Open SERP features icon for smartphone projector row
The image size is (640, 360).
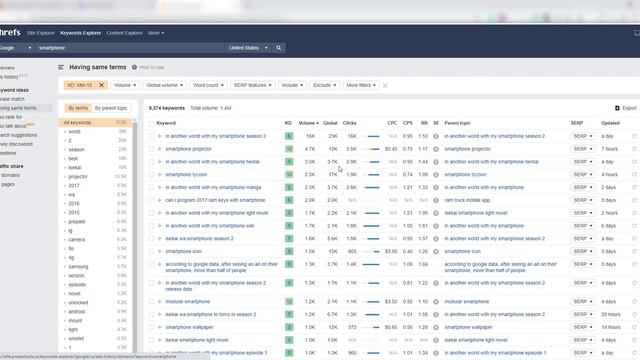click(x=436, y=149)
